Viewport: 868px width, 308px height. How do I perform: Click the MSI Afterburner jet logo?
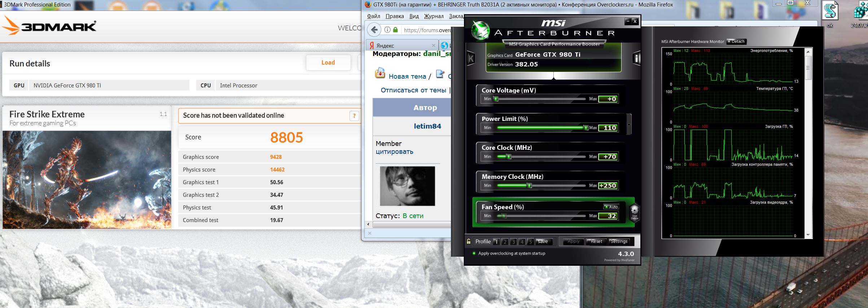click(481, 30)
